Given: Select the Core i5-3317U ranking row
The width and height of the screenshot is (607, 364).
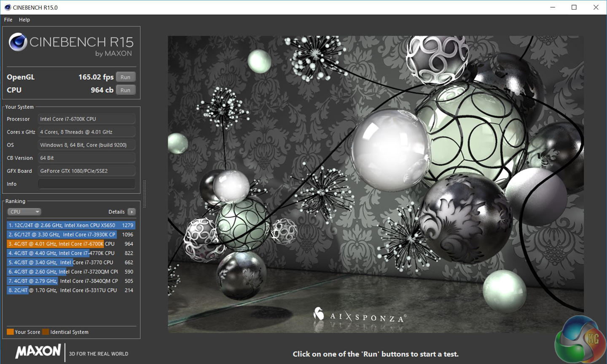Looking at the screenshot, I should pos(71,290).
